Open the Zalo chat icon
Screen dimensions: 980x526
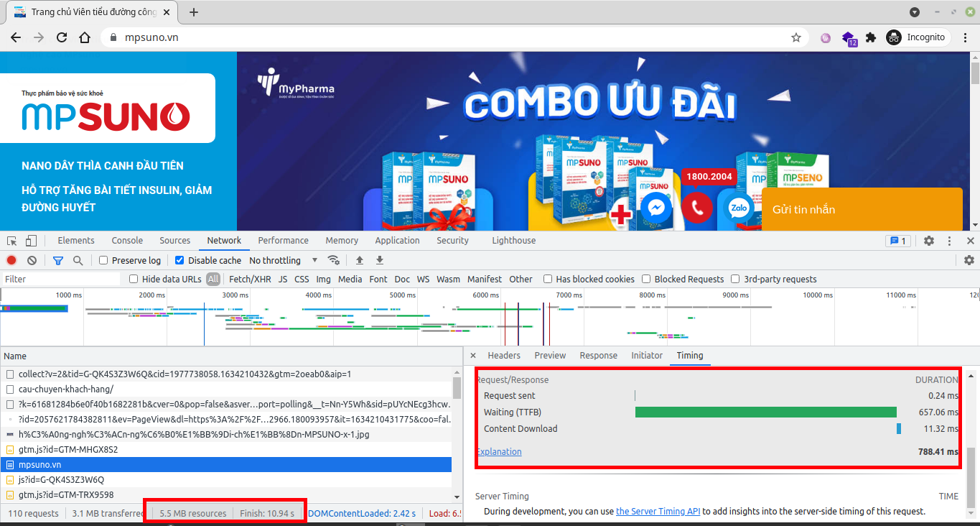tap(739, 208)
